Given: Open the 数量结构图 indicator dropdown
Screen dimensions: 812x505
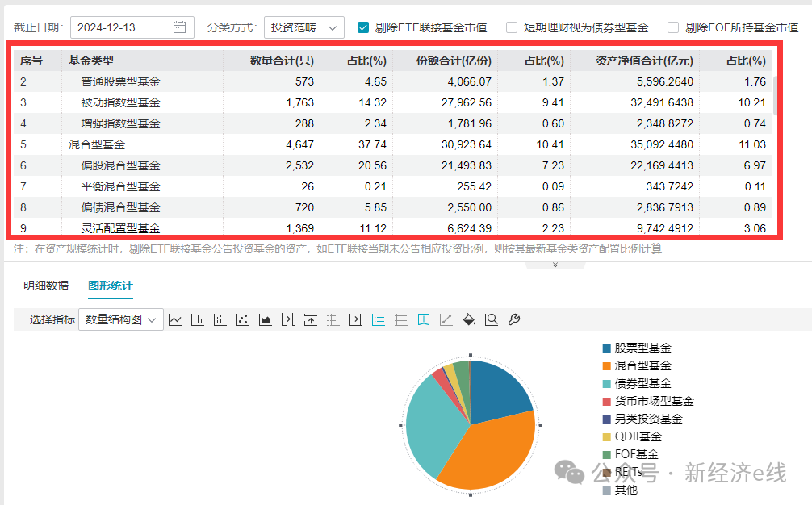Looking at the screenshot, I should point(120,319).
